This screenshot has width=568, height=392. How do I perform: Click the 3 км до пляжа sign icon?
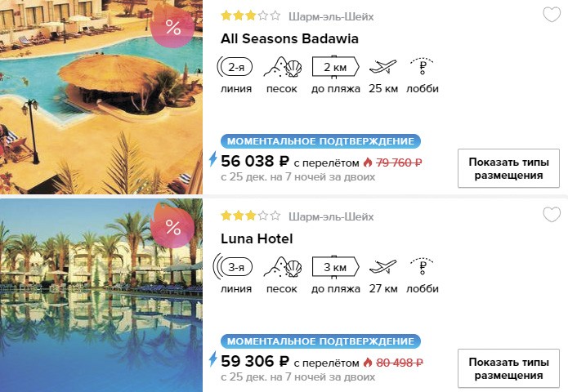[x=335, y=267]
